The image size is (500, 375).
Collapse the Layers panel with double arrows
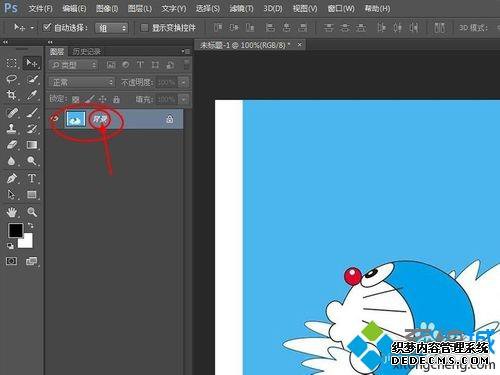pos(50,42)
